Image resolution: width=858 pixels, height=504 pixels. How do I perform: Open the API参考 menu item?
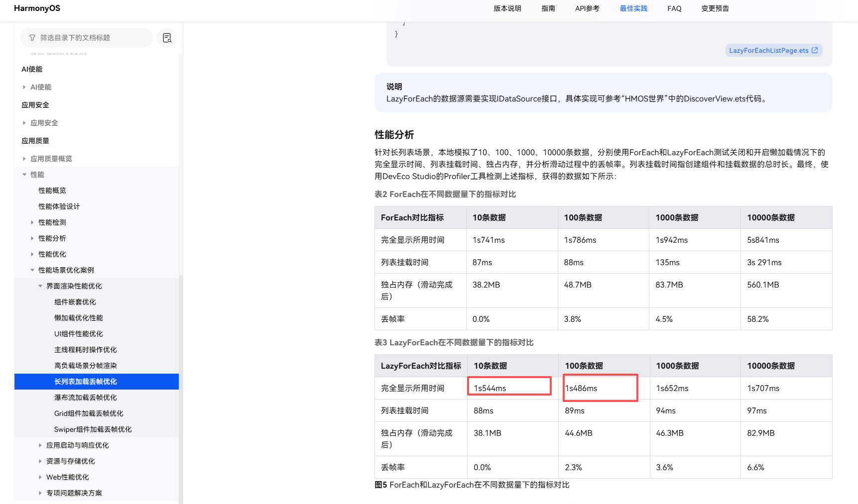point(587,8)
